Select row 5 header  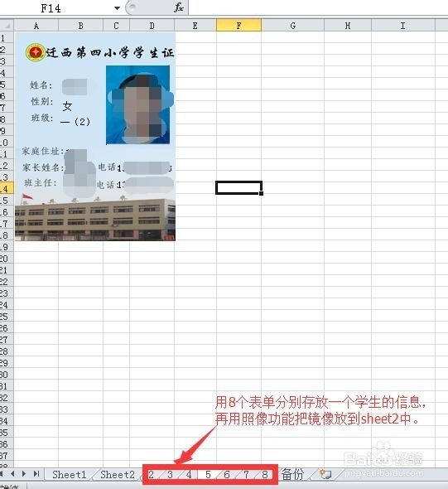7,85
